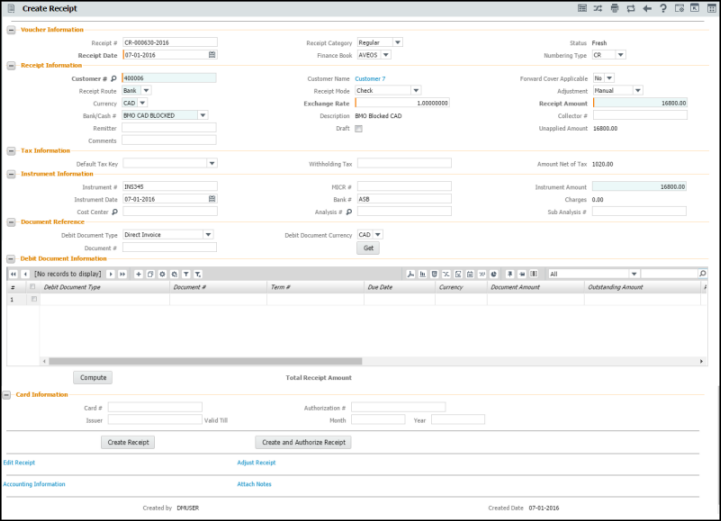Collapse the Card Information section
The height and width of the screenshot is (521, 721).
(6, 395)
